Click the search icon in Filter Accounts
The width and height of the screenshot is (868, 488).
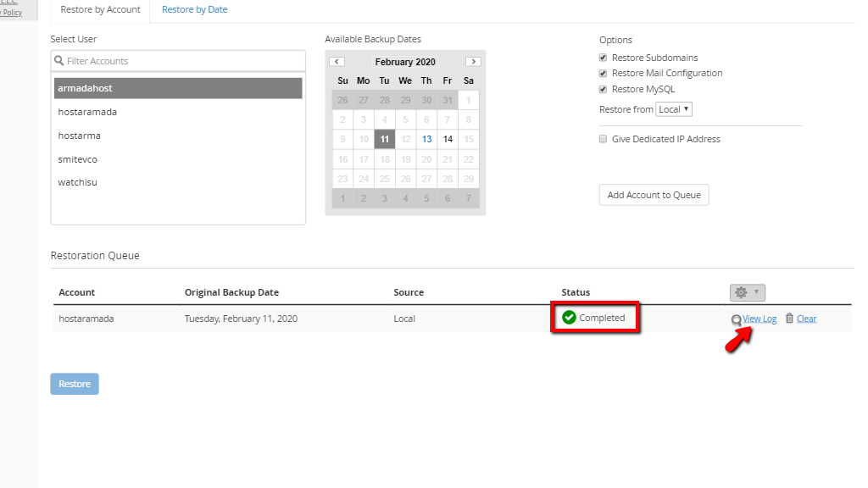point(59,61)
